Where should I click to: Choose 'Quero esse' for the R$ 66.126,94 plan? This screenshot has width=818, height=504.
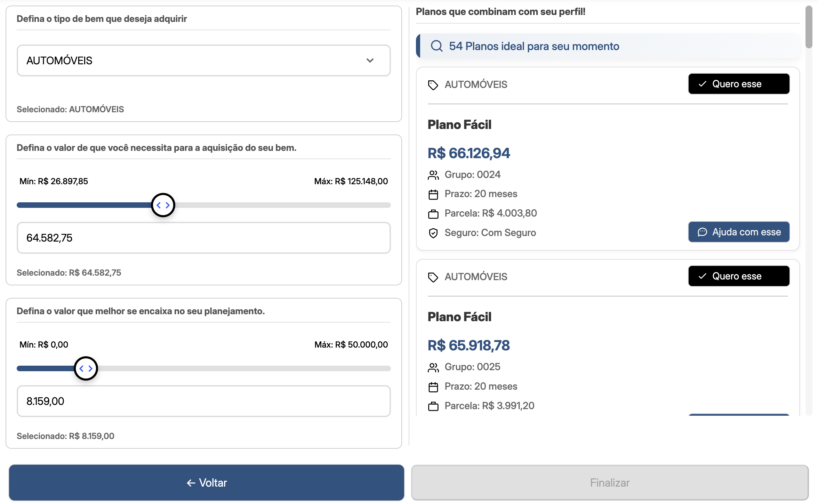pyautogui.click(x=738, y=84)
